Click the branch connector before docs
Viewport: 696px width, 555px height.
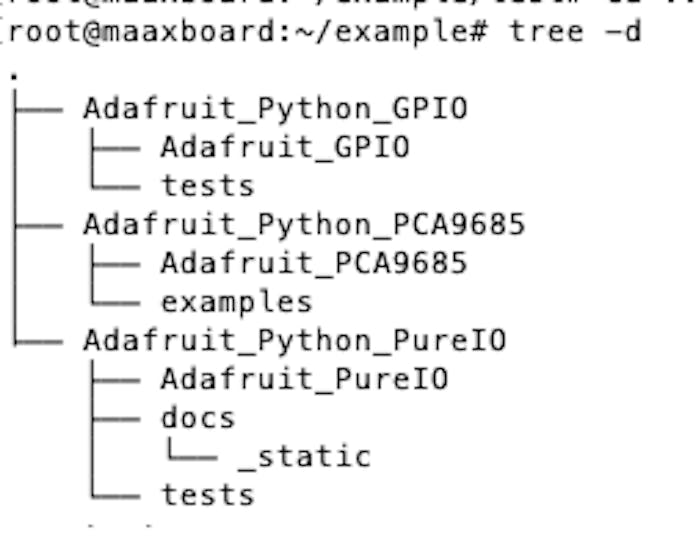point(114,418)
